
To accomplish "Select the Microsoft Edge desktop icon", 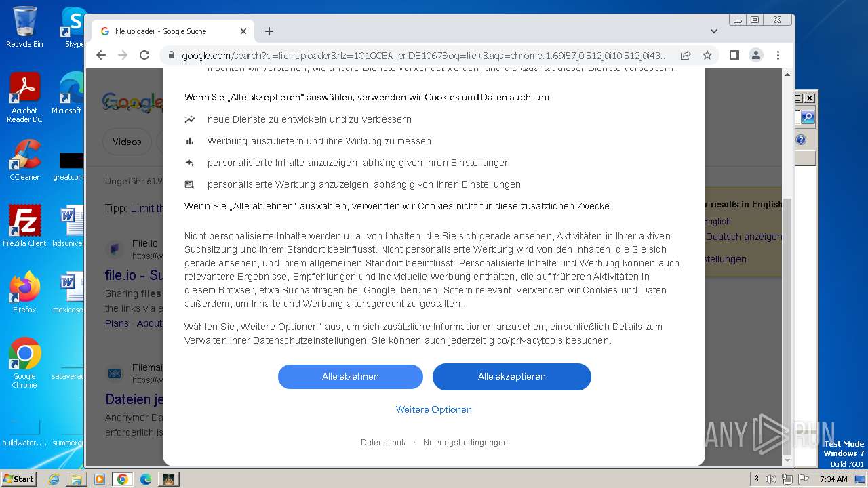I will [x=68, y=94].
